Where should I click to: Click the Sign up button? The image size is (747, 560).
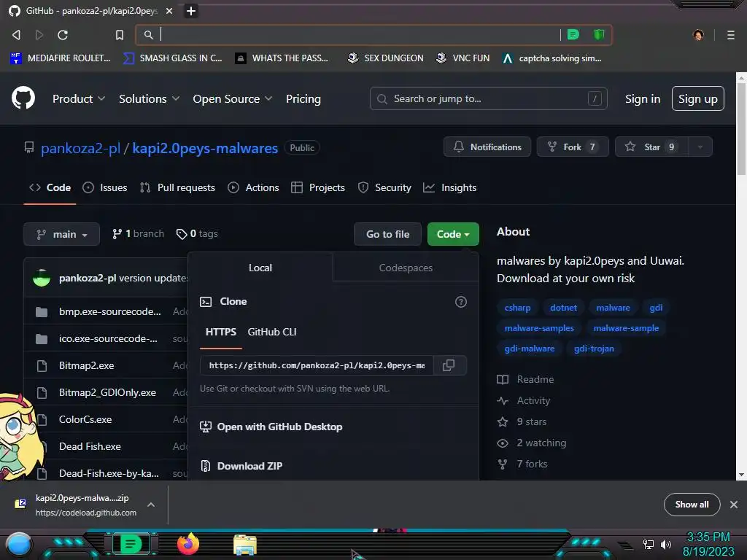coord(698,98)
